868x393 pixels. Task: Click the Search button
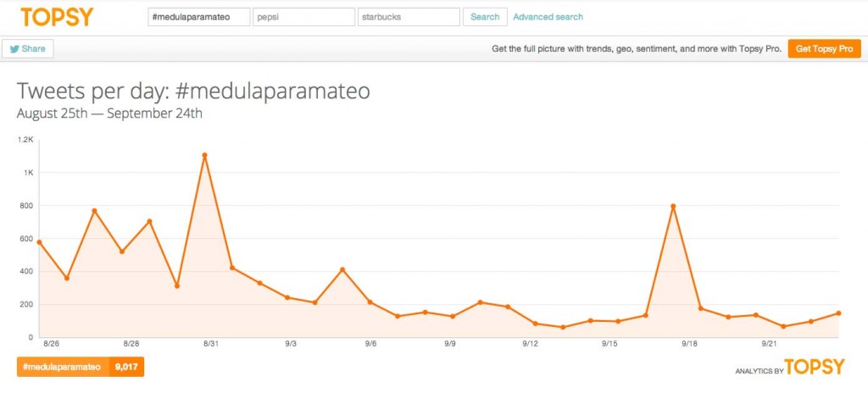point(485,17)
